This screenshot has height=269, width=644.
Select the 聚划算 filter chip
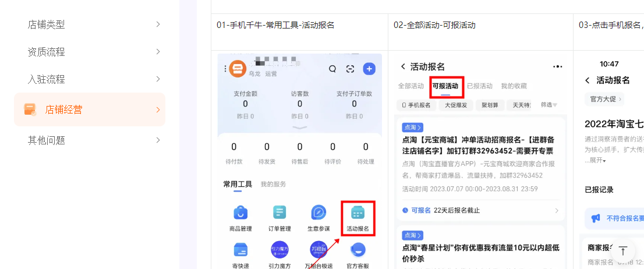tap(490, 105)
